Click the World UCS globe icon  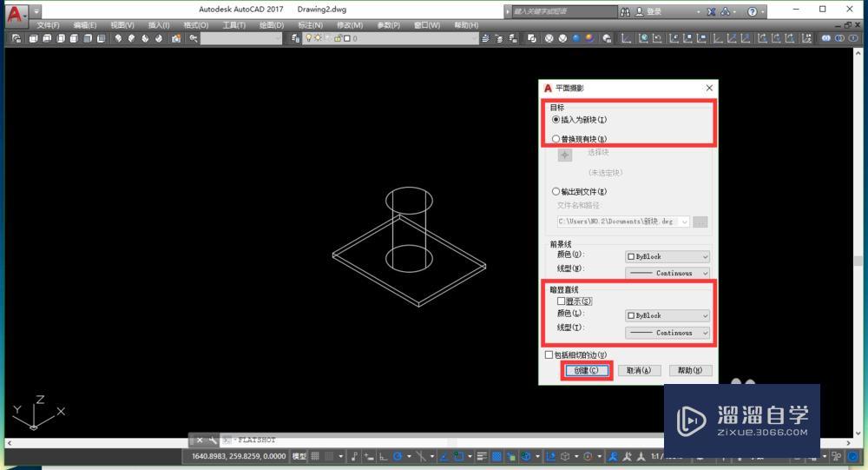click(644, 39)
